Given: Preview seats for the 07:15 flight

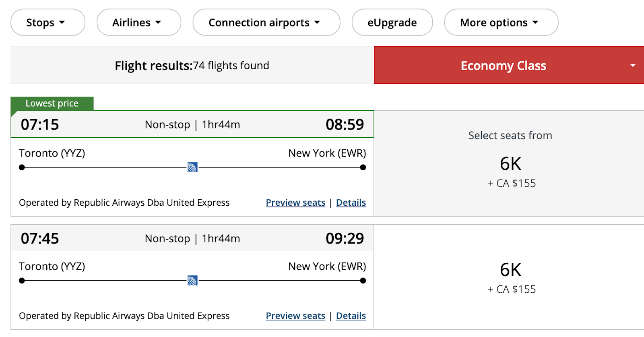Looking at the screenshot, I should tap(295, 203).
